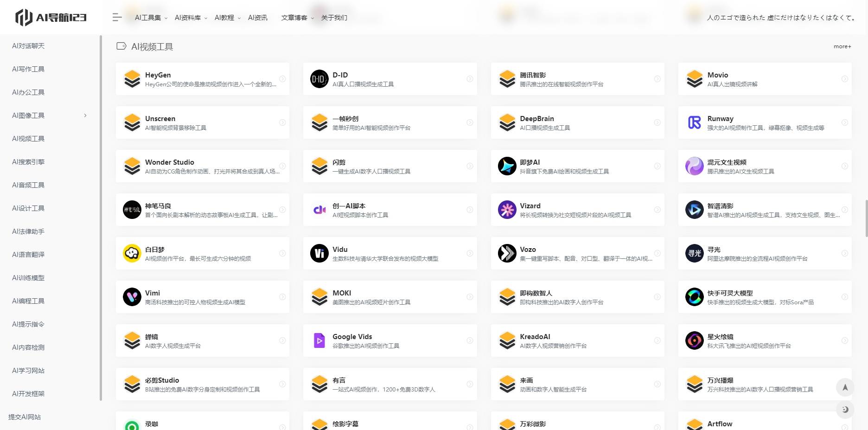868x430 pixels.
Task: Click the Vimi logo icon
Action: click(132, 297)
